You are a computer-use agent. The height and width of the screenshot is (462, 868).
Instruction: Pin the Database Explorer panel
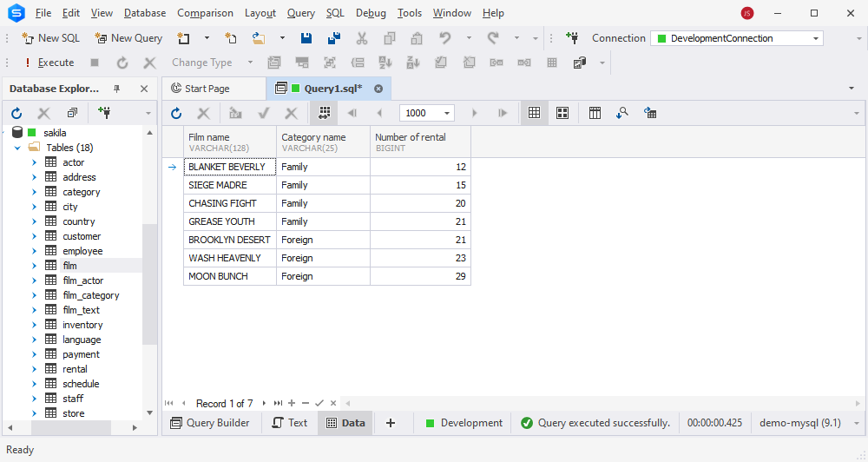pos(117,89)
